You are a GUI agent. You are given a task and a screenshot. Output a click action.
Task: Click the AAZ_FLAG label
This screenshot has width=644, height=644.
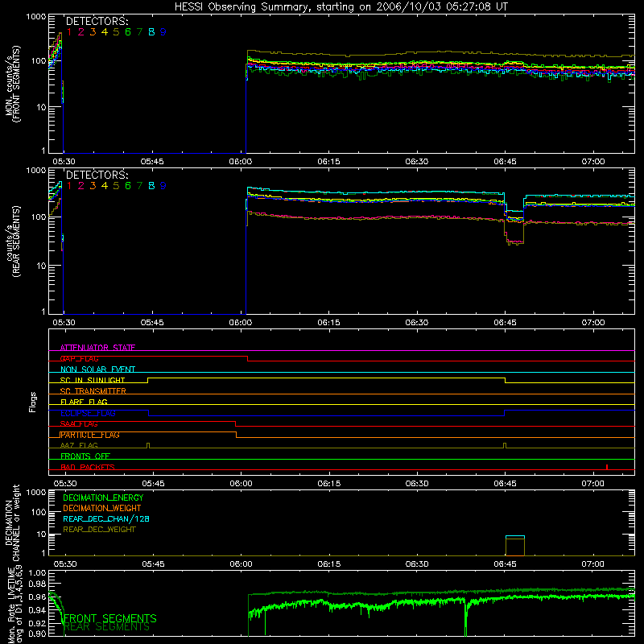point(79,445)
